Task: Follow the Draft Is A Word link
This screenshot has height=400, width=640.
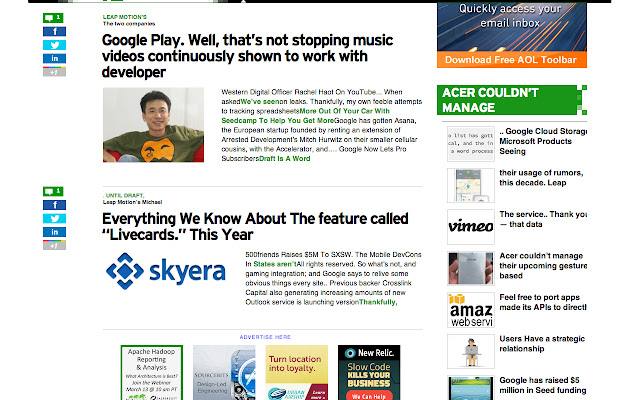Action: click(284, 159)
